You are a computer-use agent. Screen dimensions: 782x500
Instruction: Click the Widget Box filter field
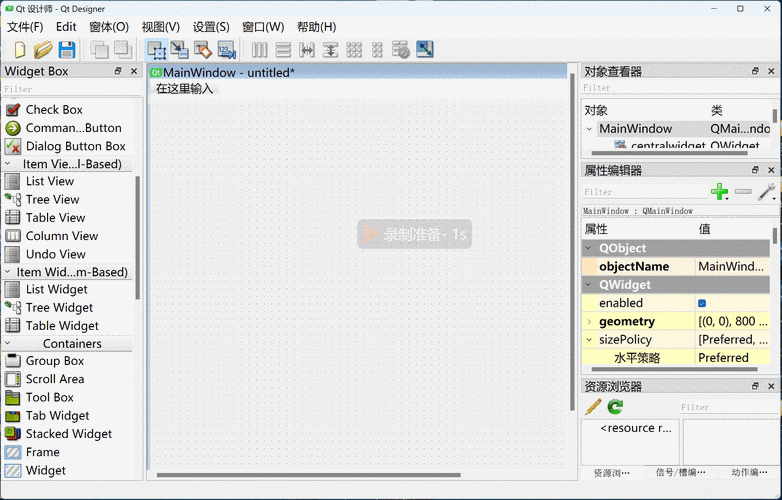click(72, 89)
